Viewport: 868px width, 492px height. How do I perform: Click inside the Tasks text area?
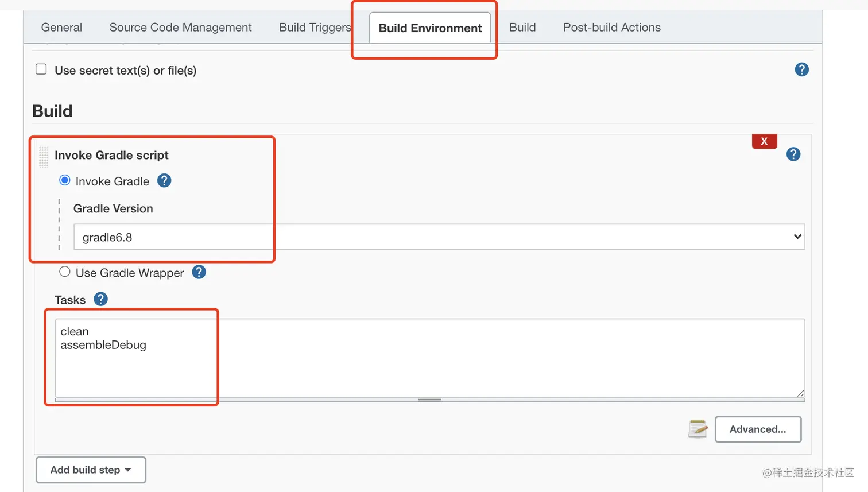click(x=429, y=357)
